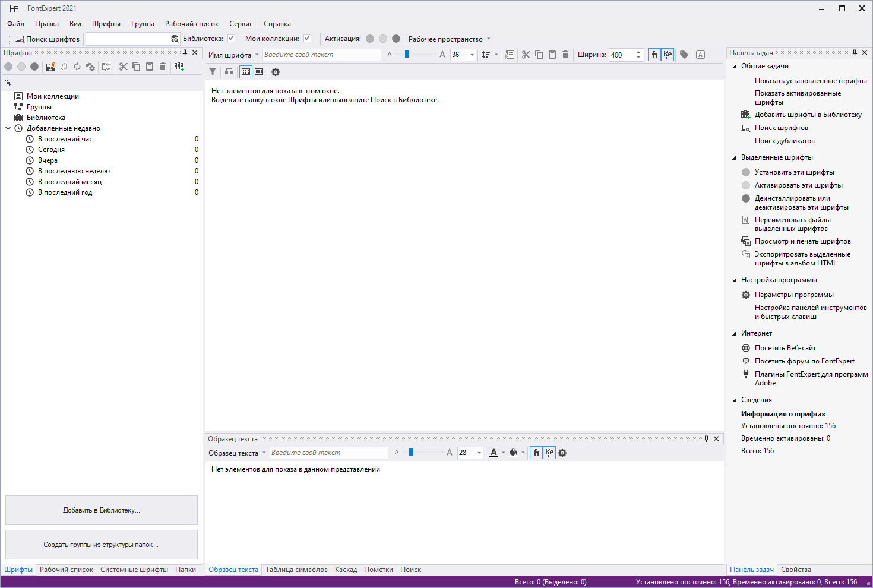873x588 pixels.
Task: Click the tree structure icon above Мои коллекции
Action: coord(8,83)
